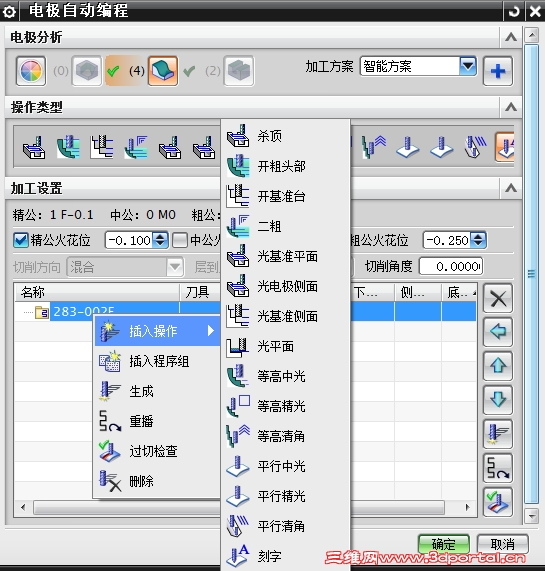Move the operation down with down arrow
Screen dimensions: 545x571
tap(498, 399)
